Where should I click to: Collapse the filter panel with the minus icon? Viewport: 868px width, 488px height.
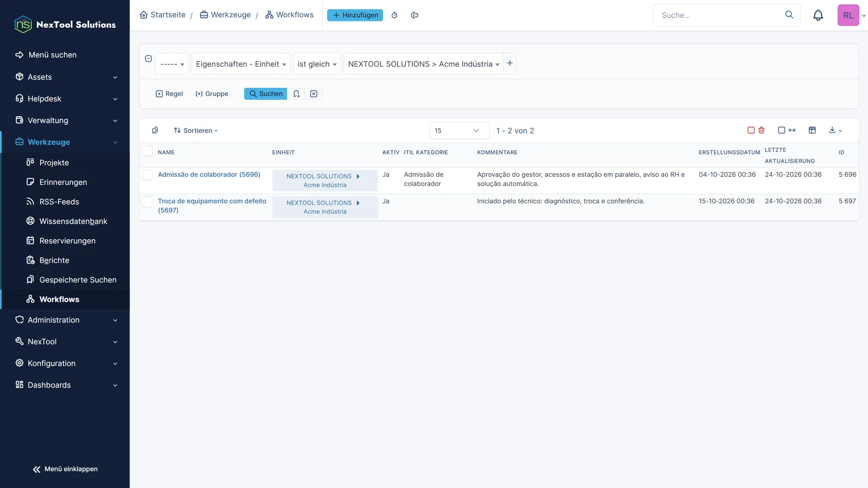point(148,59)
